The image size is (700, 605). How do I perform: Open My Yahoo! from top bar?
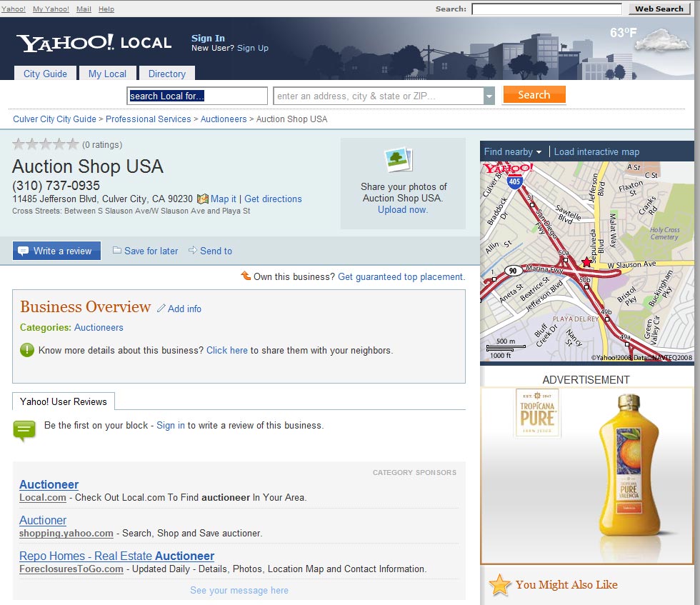51,9
